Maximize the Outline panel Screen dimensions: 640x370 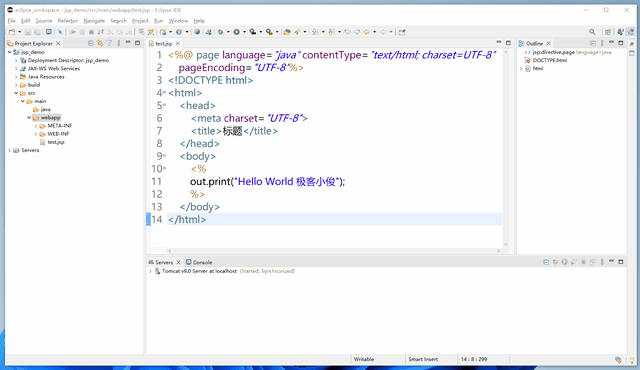pos(621,43)
